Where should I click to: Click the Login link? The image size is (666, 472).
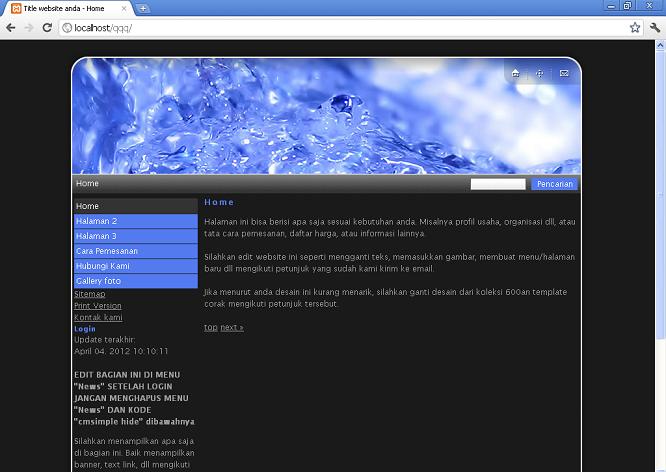(85, 329)
